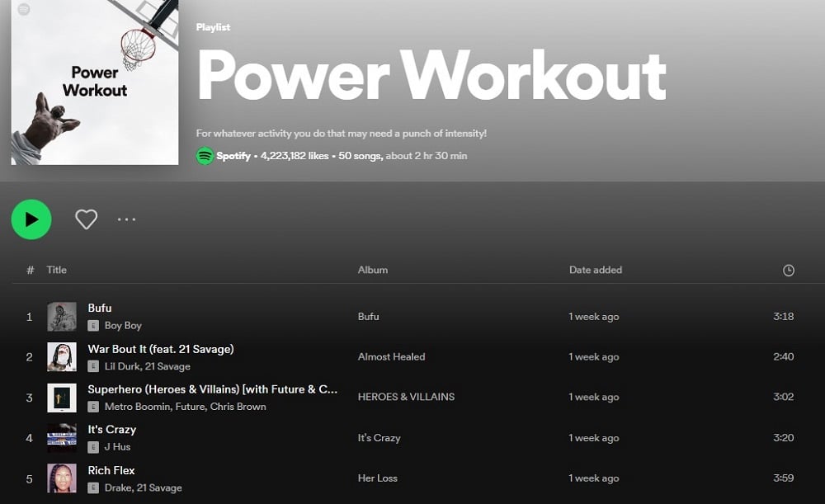825x504 pixels.
Task: Click the date added text in the Rich Flex row
Action: click(x=594, y=478)
